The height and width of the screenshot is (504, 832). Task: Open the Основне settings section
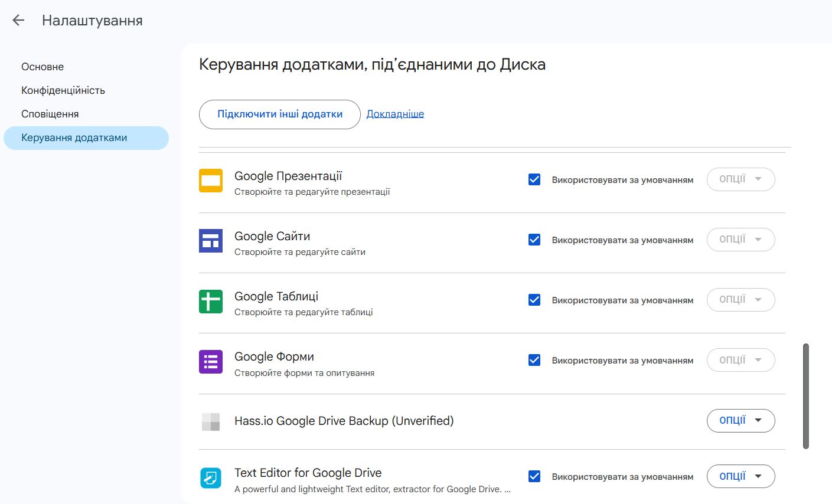(43, 67)
